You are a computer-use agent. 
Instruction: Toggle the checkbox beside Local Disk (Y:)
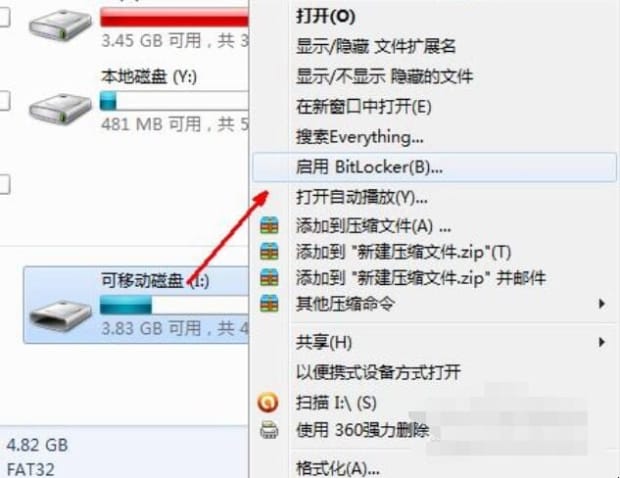pyautogui.click(x=4, y=101)
